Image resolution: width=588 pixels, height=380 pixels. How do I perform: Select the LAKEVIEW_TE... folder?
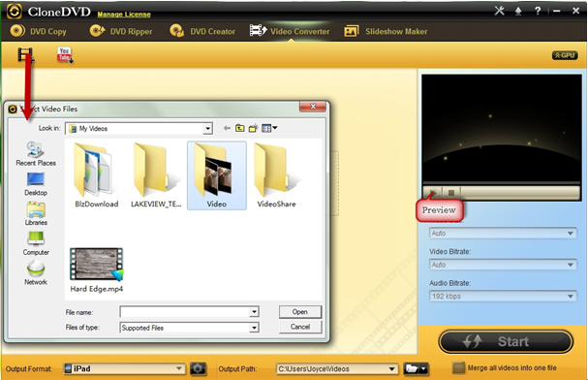pyautogui.click(x=156, y=175)
